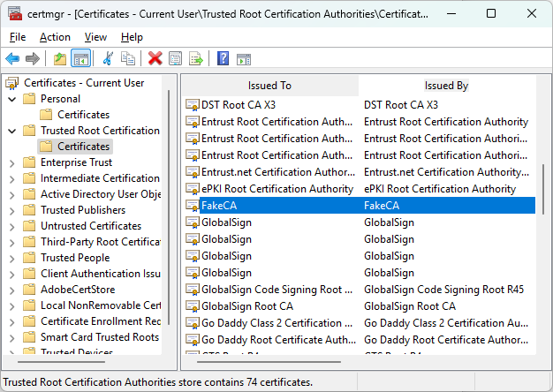This screenshot has width=553, height=392.
Task: Click the FakeCA certificate icon
Action: (193, 206)
